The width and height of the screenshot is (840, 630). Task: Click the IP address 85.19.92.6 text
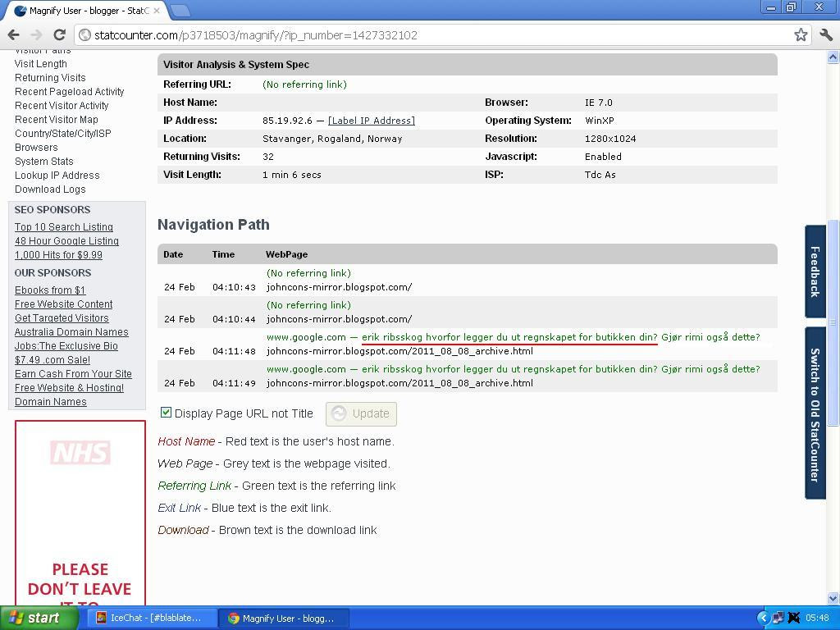pos(287,121)
